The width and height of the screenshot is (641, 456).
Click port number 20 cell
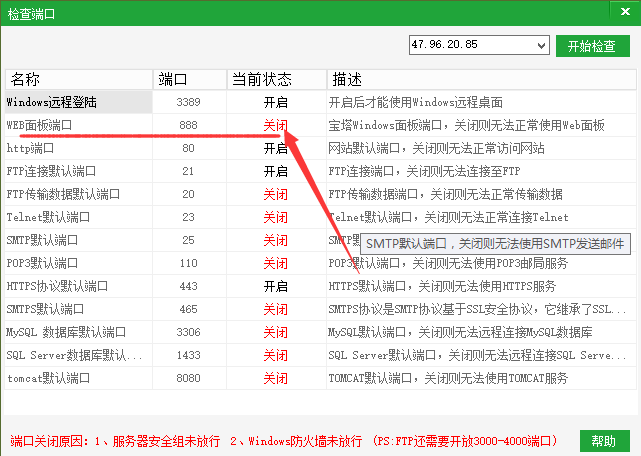click(x=190, y=194)
